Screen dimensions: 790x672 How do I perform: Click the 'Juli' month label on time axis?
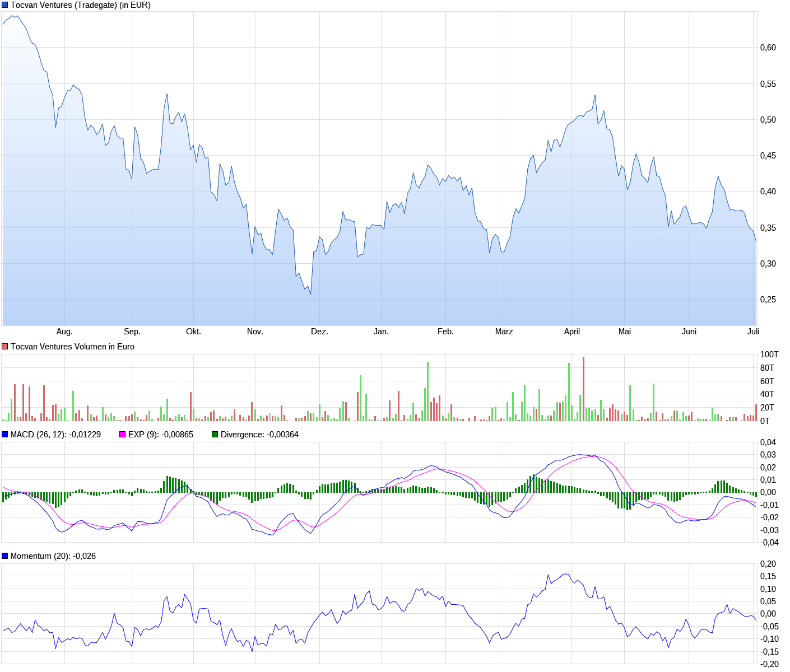pyautogui.click(x=753, y=332)
